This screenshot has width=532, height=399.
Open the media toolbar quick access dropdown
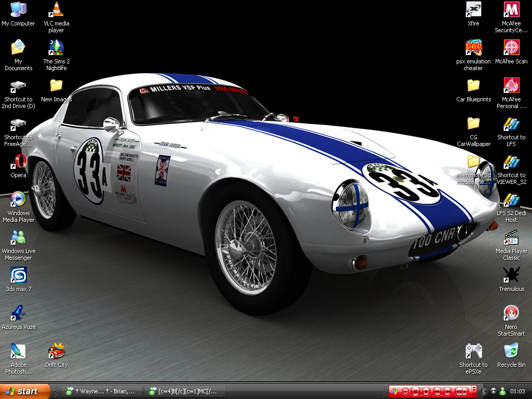405,392
